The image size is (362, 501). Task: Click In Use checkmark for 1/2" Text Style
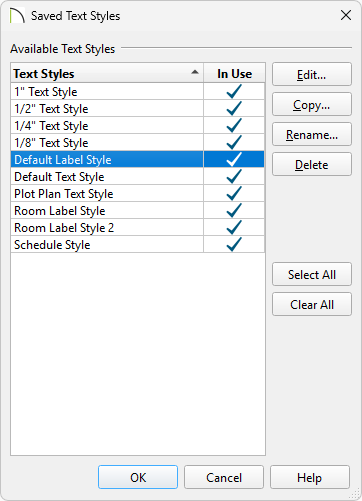[x=234, y=108]
